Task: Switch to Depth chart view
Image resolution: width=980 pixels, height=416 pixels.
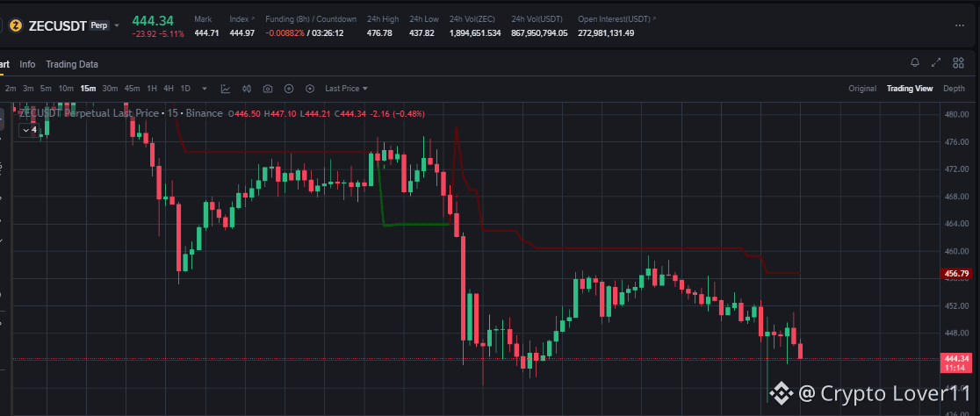Action: [954, 89]
